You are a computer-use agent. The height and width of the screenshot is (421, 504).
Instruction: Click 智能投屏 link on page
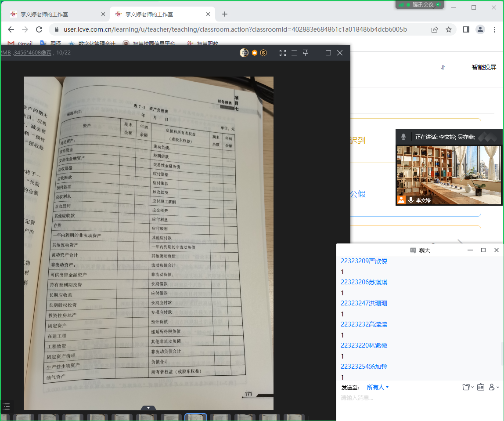[x=484, y=67]
